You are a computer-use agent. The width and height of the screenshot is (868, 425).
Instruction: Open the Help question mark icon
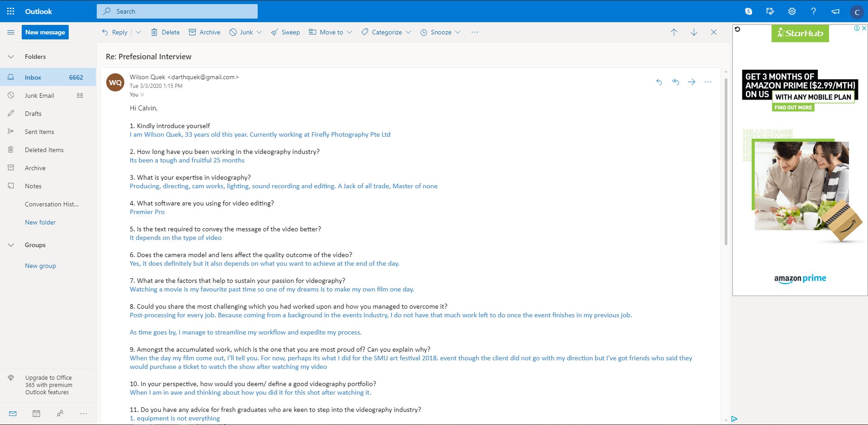tap(813, 11)
